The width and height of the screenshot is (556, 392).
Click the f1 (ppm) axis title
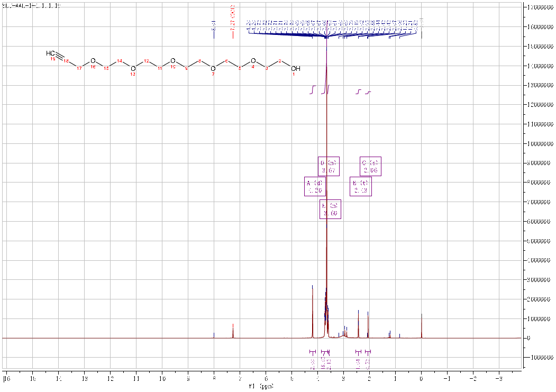[x=261, y=386]
